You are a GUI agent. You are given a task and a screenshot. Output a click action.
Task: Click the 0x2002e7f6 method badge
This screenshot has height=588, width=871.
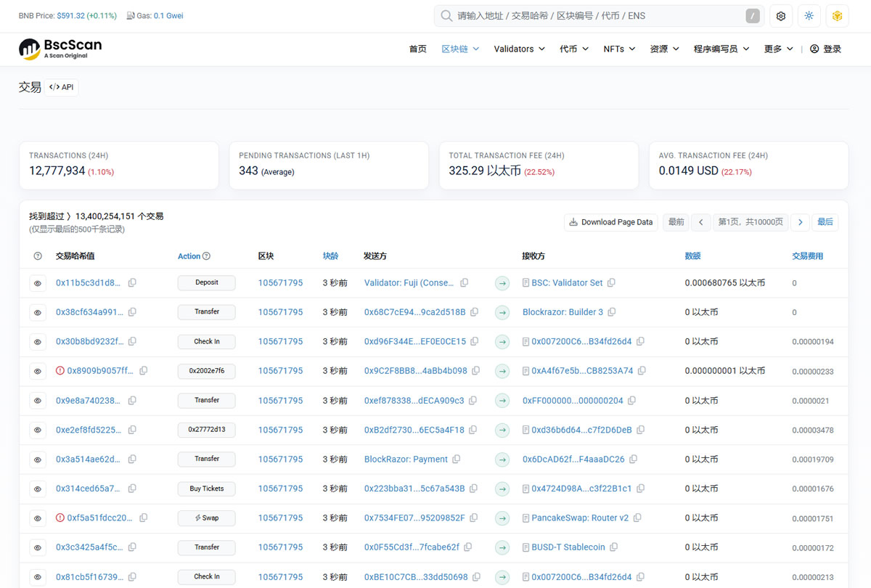pyautogui.click(x=207, y=371)
